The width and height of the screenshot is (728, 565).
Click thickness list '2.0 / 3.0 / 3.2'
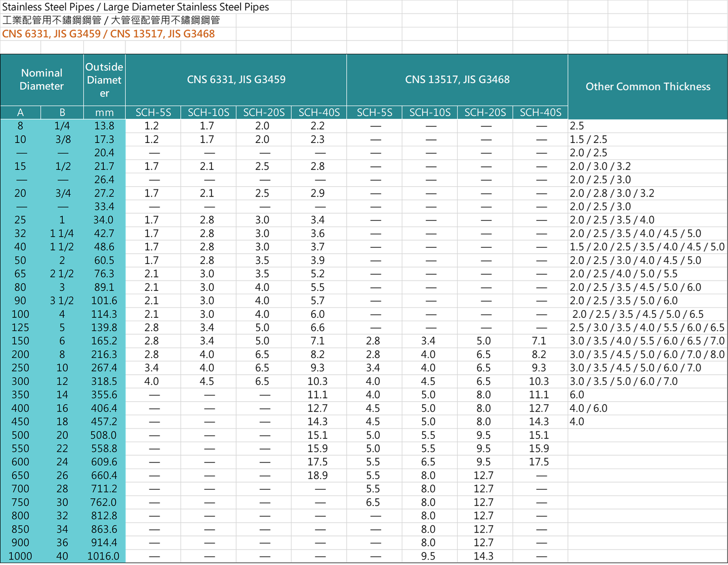[600, 166]
